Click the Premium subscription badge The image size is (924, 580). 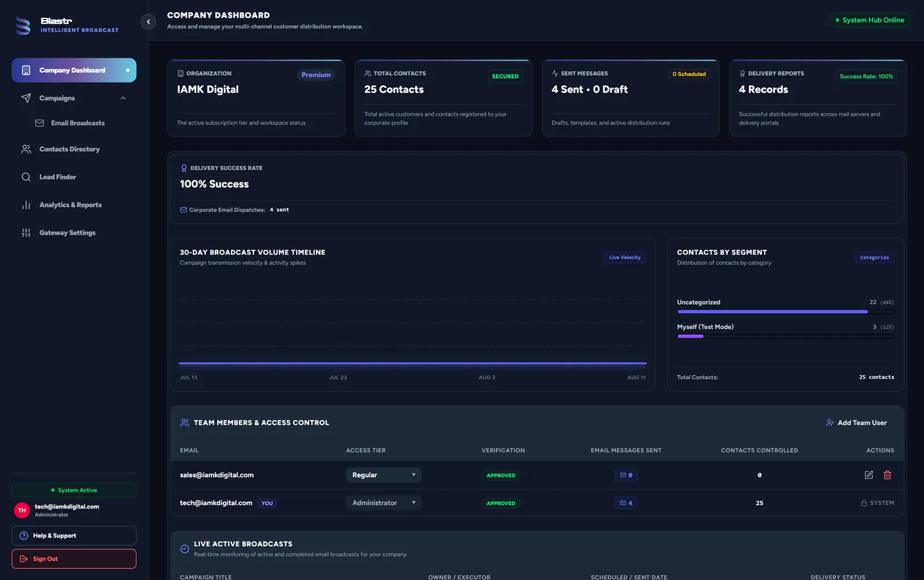pyautogui.click(x=316, y=75)
